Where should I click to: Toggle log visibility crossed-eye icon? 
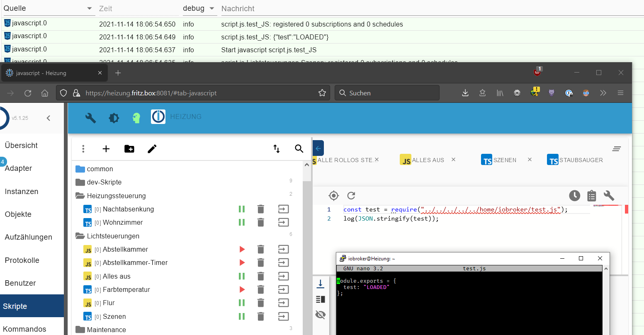[321, 315]
